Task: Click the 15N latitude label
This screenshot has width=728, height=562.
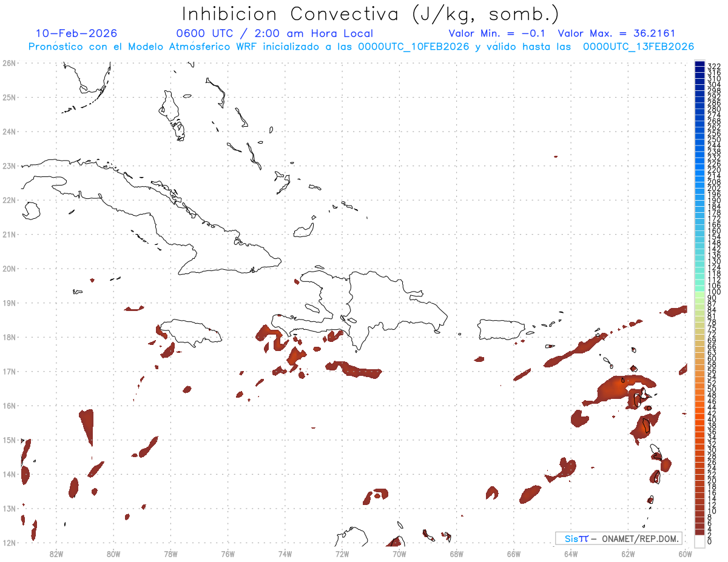Action: 9,440
